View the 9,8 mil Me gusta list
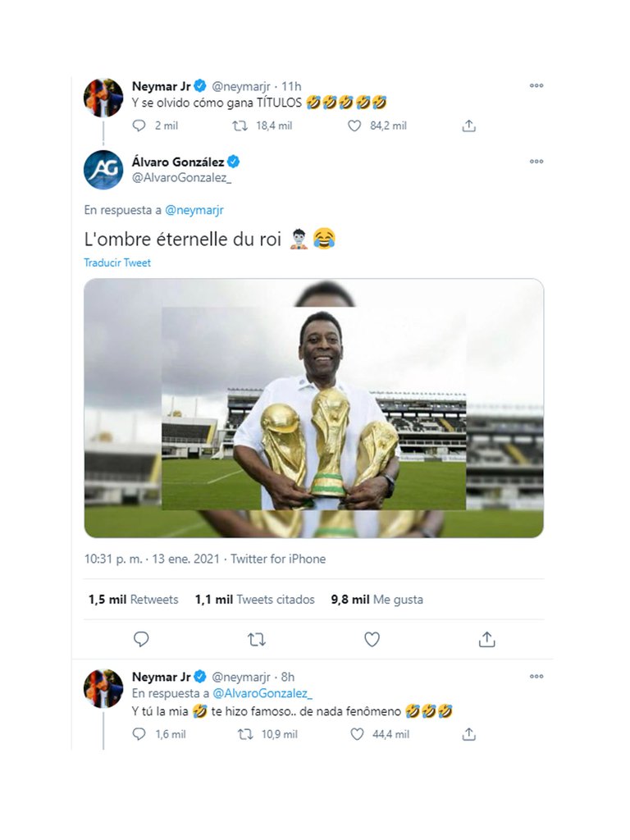The width and height of the screenshot is (630, 840). pos(377,600)
